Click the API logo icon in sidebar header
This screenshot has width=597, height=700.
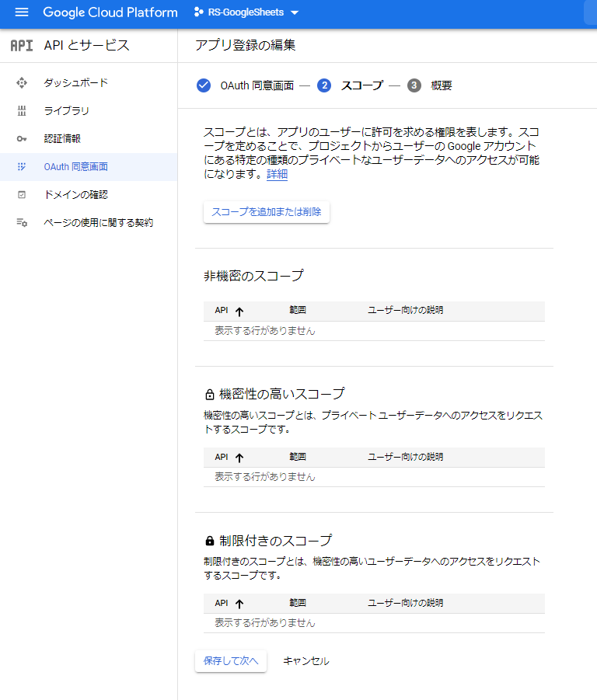(22, 46)
